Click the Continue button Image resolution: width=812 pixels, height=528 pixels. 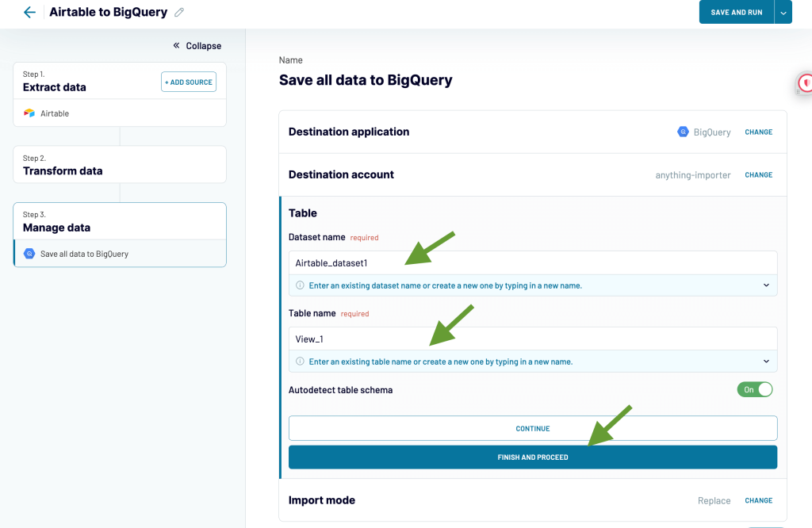pos(533,428)
